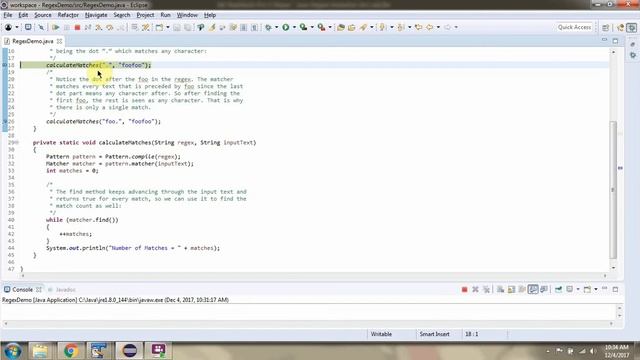The width and height of the screenshot is (640, 360).
Task: Open File Explorer from the taskbar
Action: coord(40,351)
